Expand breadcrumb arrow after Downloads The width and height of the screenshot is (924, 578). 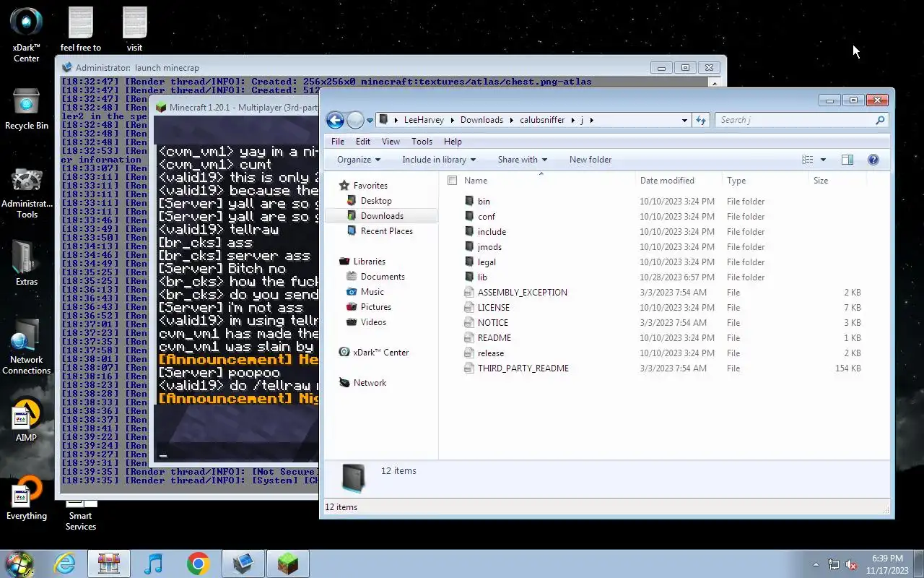(511, 120)
